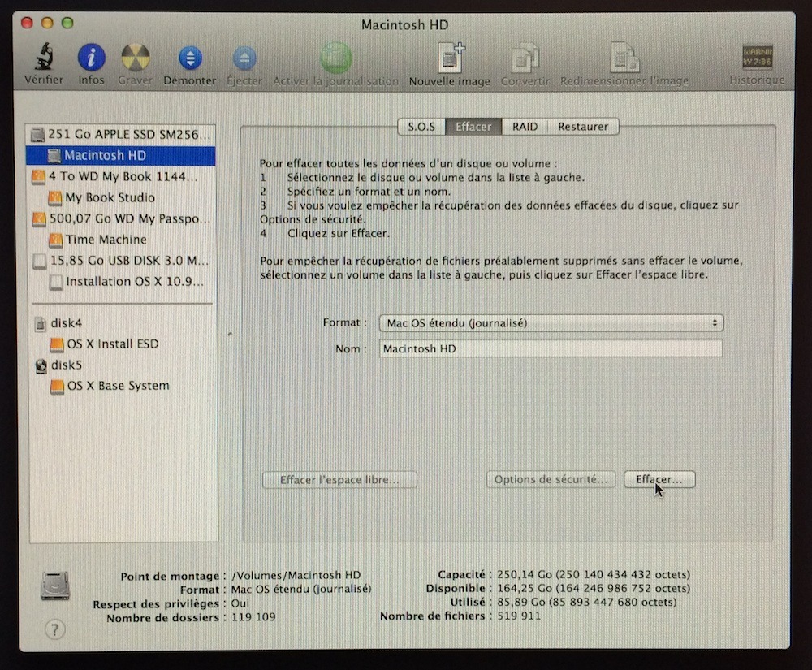Click the 15,85 Go USB DISK icon
812x670 pixels.
pyautogui.click(x=40, y=261)
